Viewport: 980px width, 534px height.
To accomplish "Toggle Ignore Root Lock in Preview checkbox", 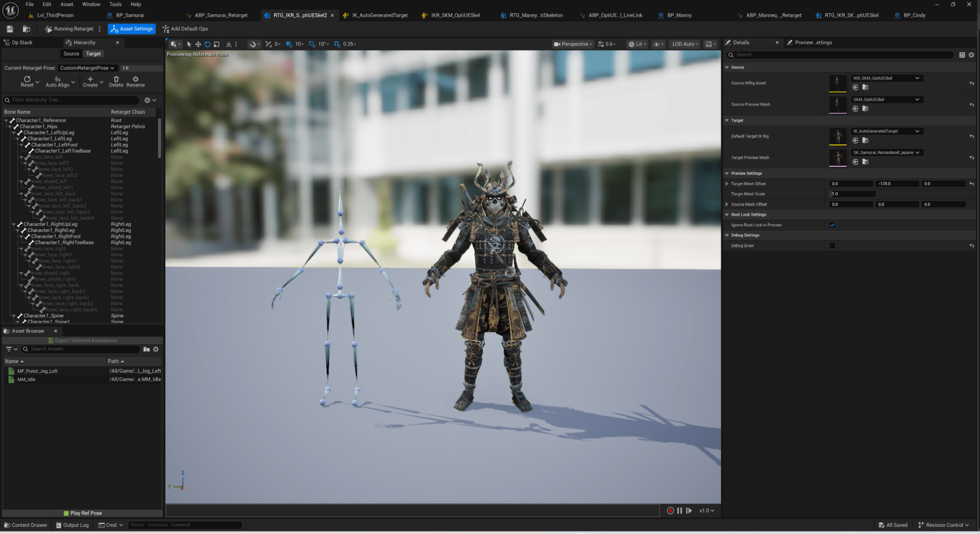I will click(x=832, y=225).
